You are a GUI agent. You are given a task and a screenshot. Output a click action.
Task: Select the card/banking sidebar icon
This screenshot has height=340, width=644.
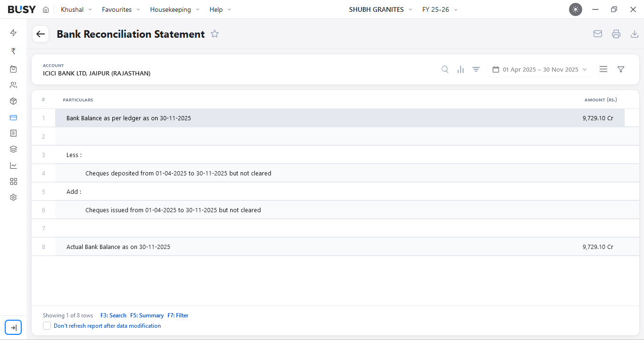13,117
